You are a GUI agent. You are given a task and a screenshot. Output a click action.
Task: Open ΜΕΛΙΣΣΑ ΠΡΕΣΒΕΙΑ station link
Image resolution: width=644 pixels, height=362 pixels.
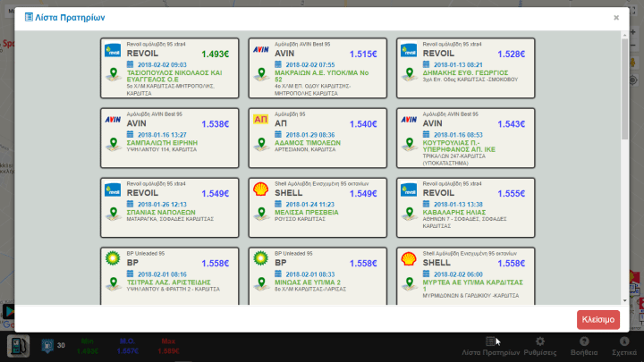(307, 212)
